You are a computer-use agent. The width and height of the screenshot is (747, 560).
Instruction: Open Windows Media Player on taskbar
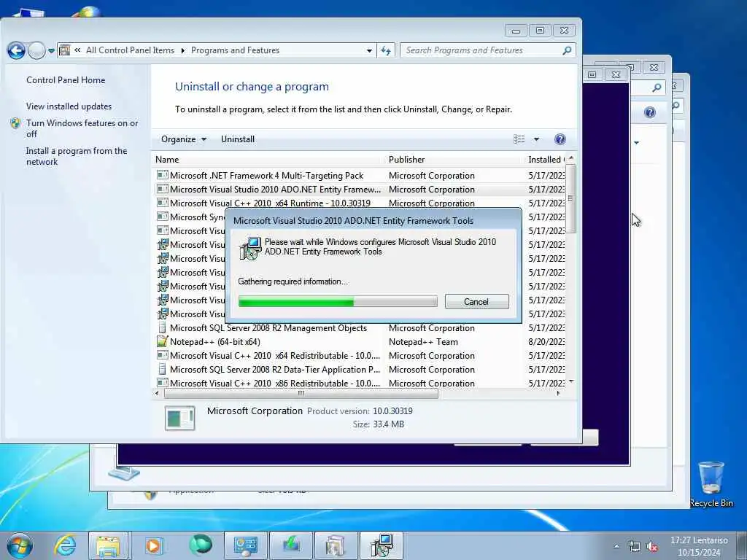tap(154, 545)
